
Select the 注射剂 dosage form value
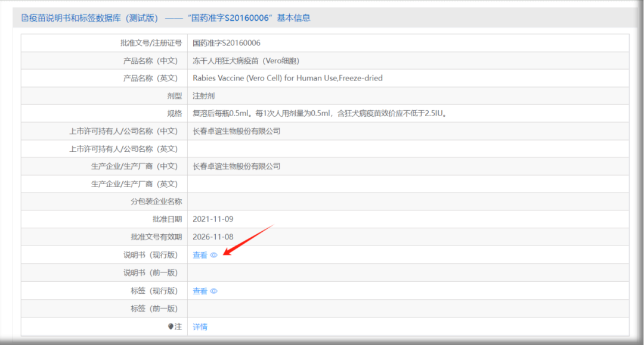point(203,96)
